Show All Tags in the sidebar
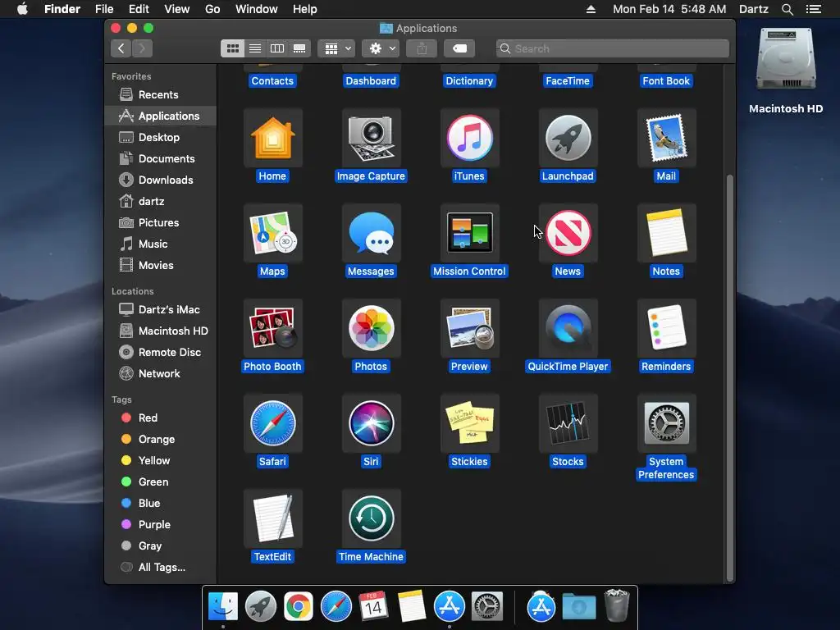Screen dimensions: 840x630 (161, 568)
